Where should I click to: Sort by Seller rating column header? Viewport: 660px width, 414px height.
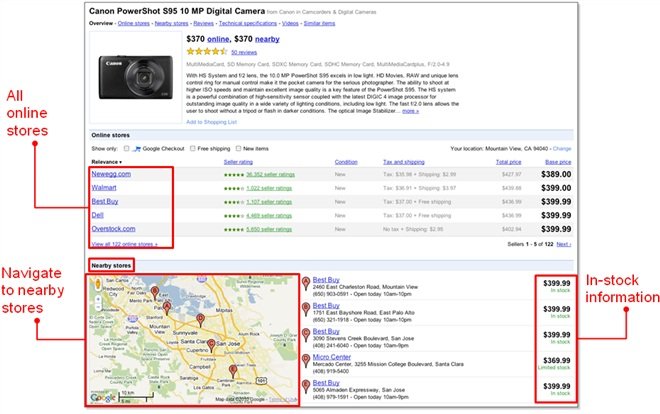click(238, 162)
